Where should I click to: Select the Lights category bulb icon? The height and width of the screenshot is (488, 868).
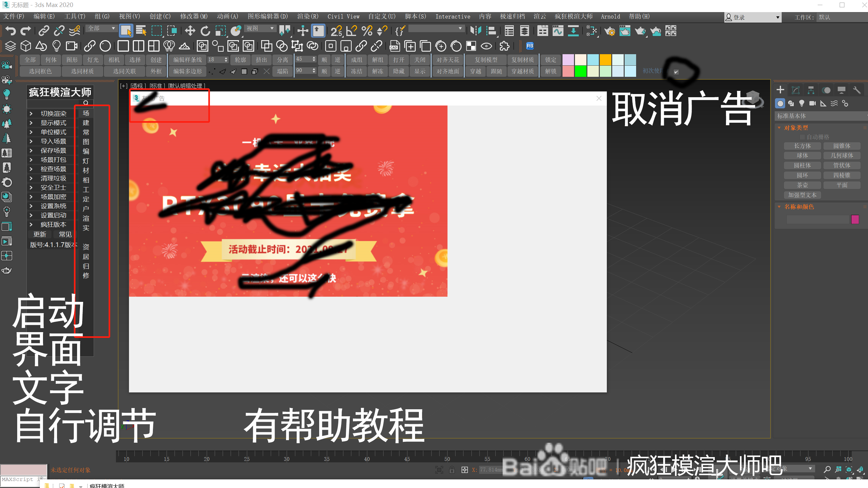point(802,104)
